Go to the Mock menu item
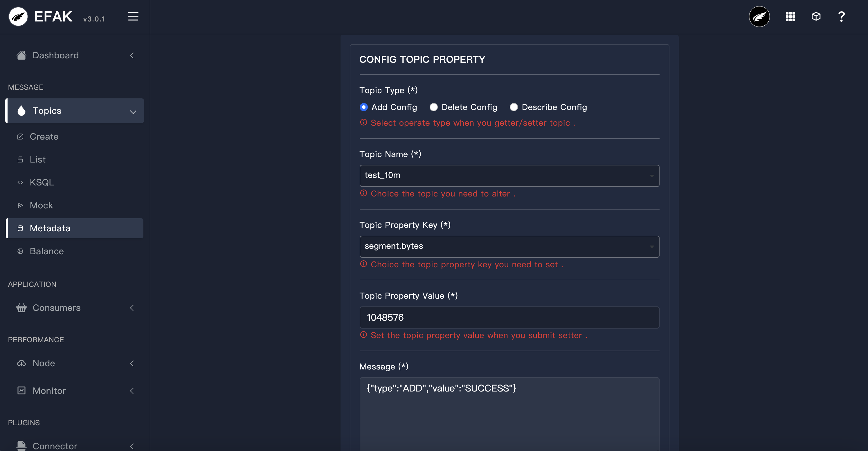868x451 pixels. coord(41,205)
